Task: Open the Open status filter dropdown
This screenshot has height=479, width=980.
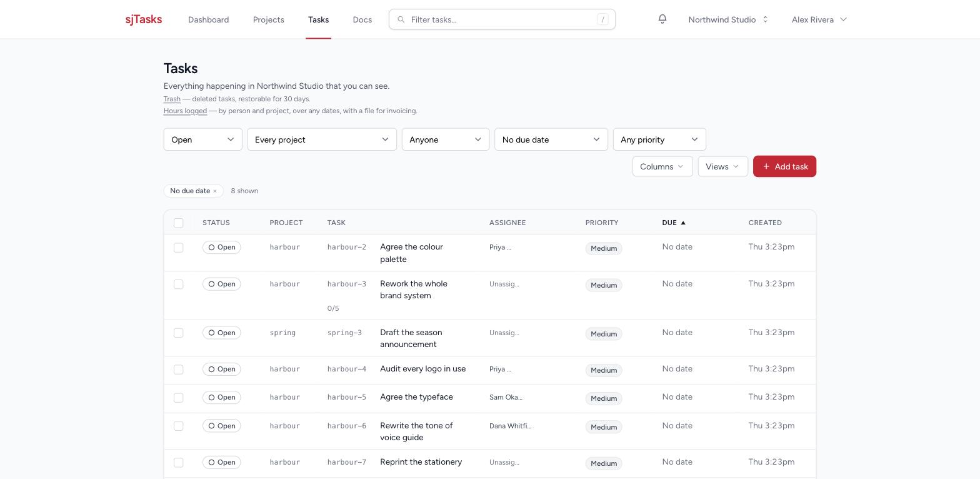Action: coord(202,139)
